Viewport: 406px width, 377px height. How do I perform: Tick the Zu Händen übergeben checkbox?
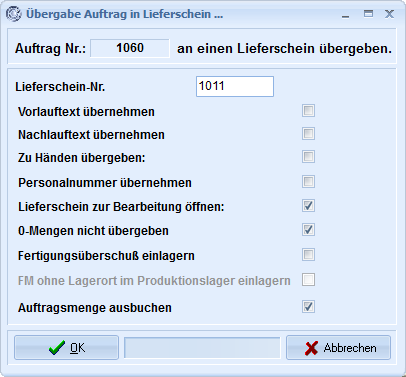tap(308, 157)
